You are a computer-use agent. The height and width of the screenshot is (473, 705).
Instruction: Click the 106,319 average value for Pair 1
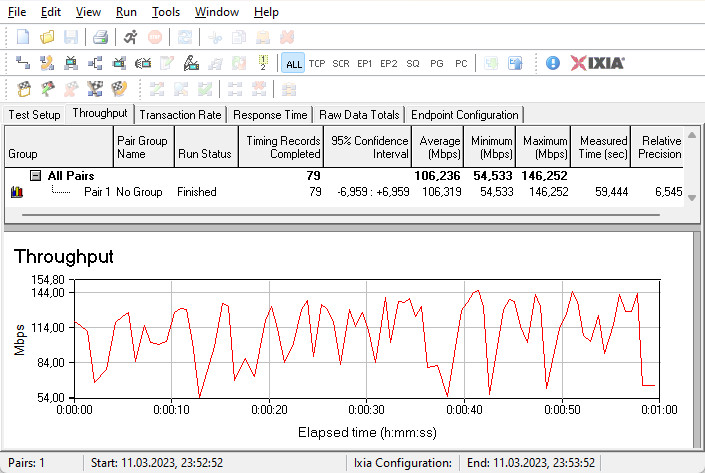[442, 192]
